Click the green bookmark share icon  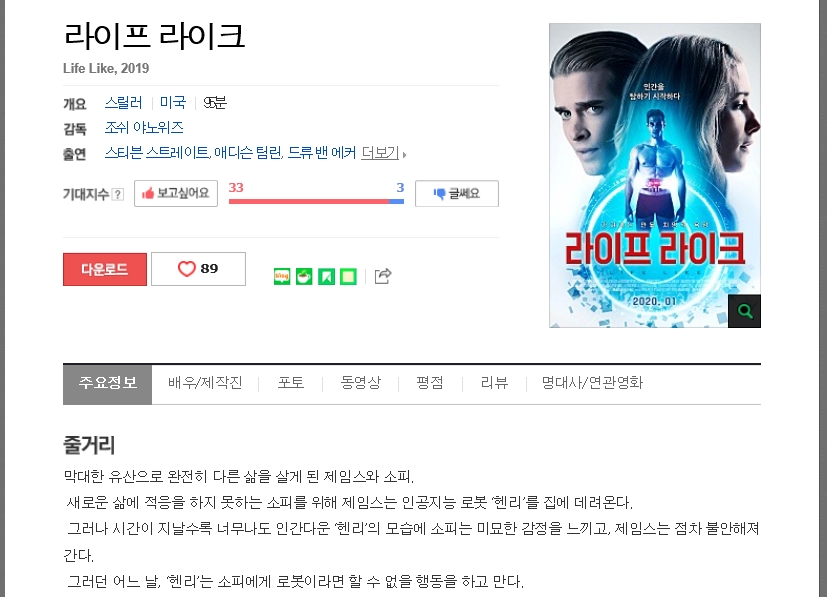click(x=326, y=276)
